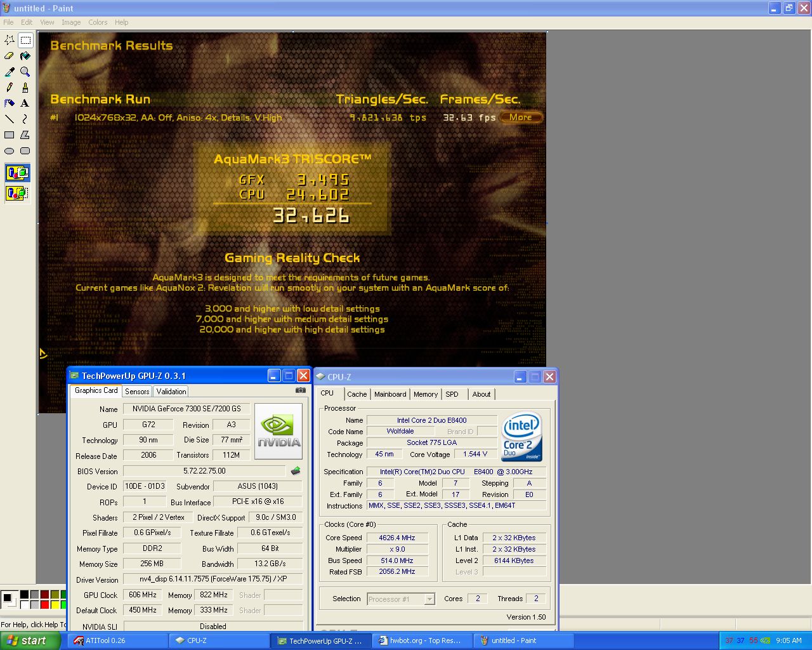
Task: Click the red 55 temperature tray icon
Action: (x=754, y=640)
